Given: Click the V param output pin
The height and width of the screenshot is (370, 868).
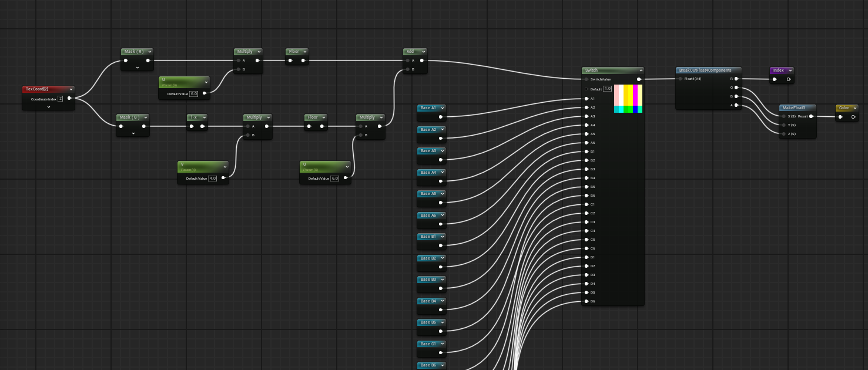Looking at the screenshot, I should point(223,178).
